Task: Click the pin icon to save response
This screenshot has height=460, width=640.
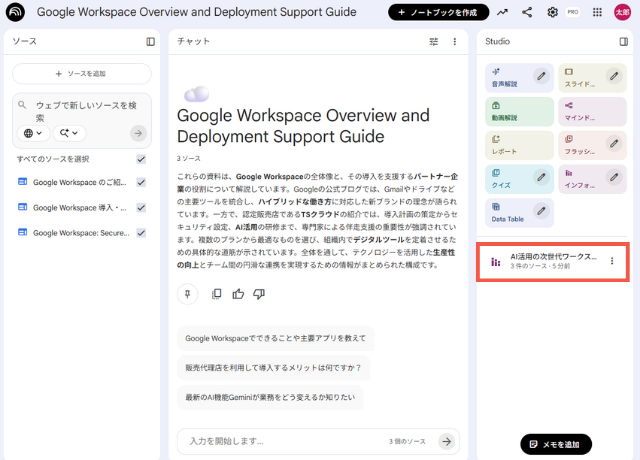Action: click(x=188, y=294)
